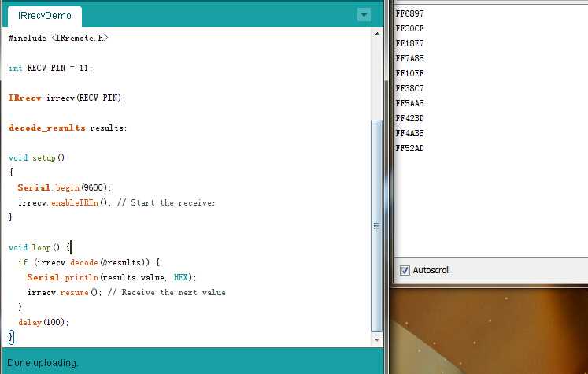588x374 pixels.
Task: Click the FF52AD serial output value
Action: coord(409,149)
